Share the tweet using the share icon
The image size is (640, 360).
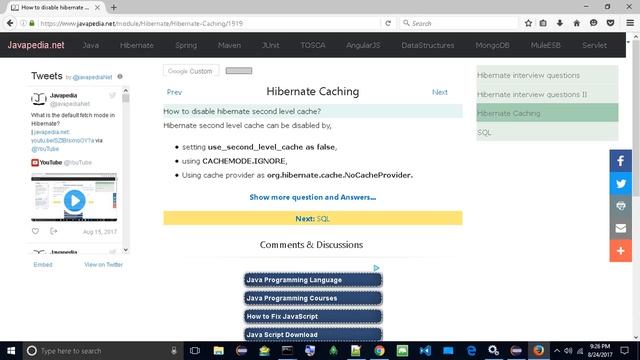click(x=53, y=231)
